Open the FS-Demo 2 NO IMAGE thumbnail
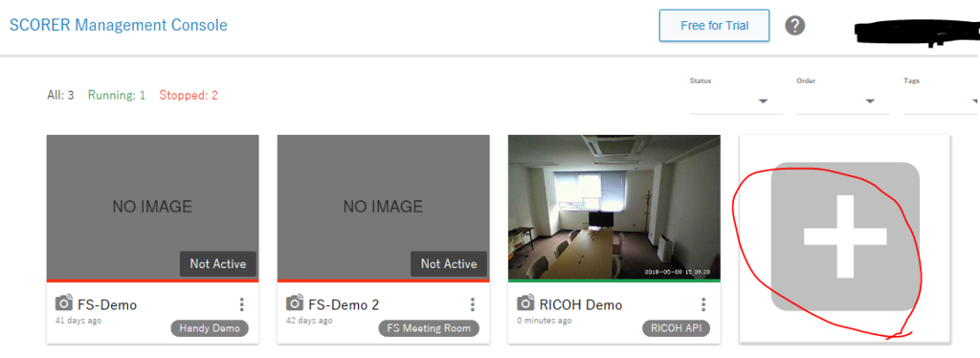This screenshot has width=980, height=358. (383, 207)
